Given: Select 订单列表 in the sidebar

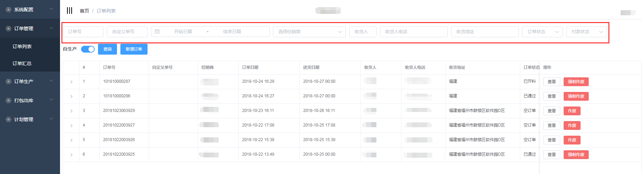Looking at the screenshot, I should pyautogui.click(x=22, y=46).
